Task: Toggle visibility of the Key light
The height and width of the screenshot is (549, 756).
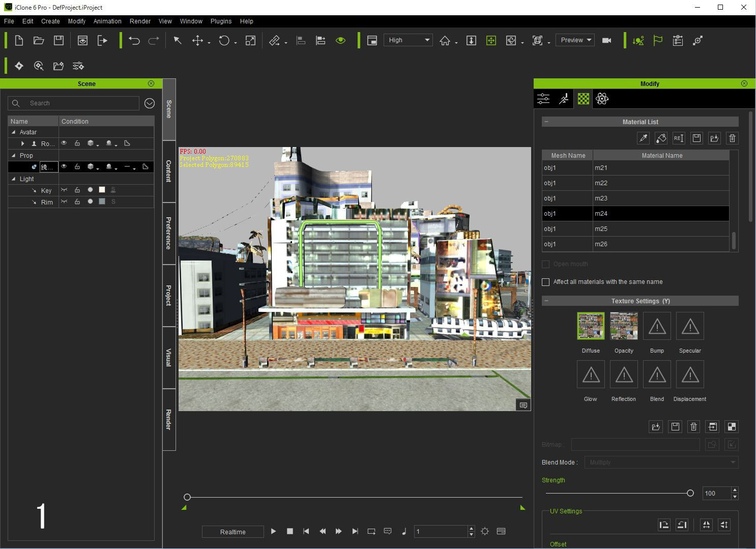Action: coord(64,190)
